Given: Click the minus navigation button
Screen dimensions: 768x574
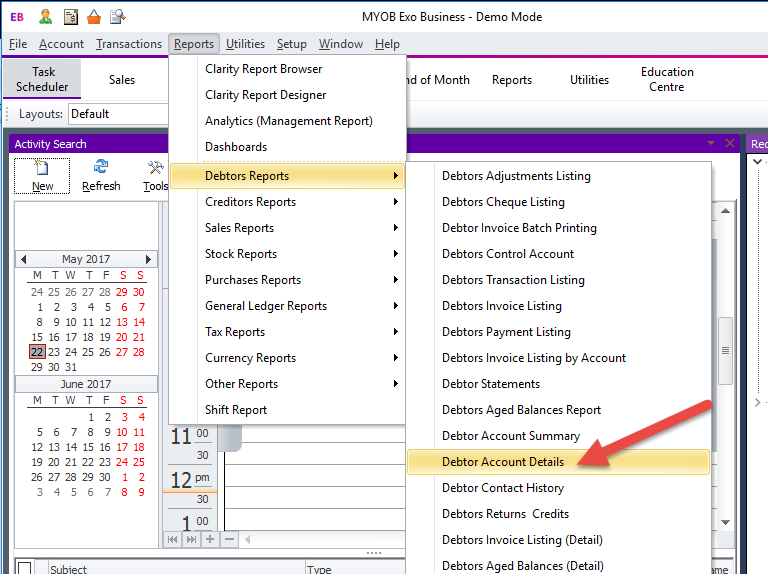Looking at the screenshot, I should point(229,539).
